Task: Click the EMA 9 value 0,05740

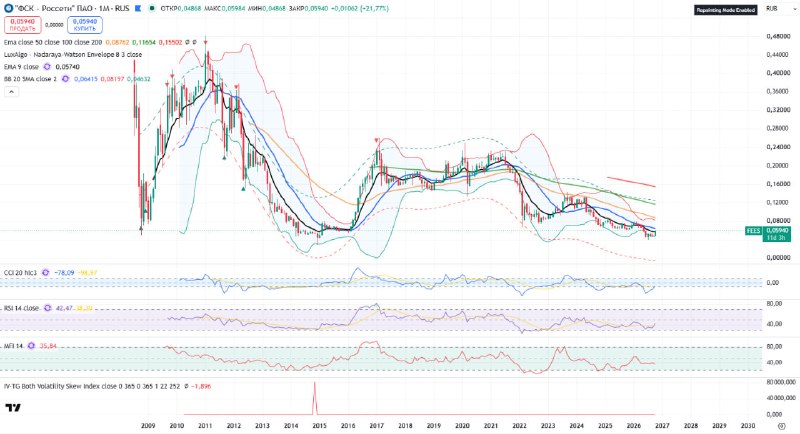Action: click(67, 67)
